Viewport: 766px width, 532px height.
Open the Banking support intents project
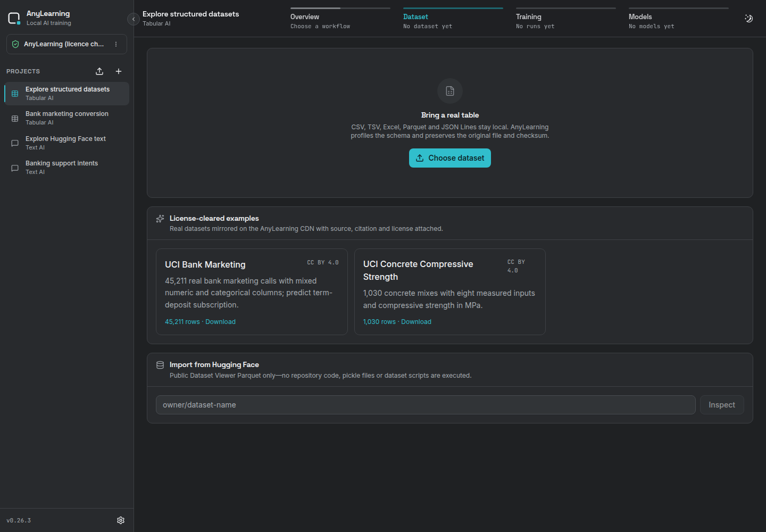coord(66,168)
